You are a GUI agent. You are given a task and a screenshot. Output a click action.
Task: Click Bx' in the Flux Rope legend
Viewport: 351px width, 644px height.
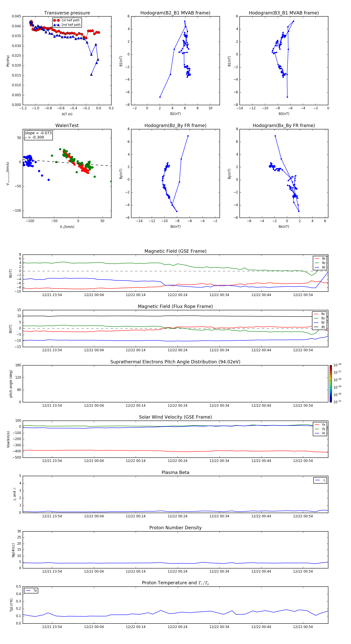[320, 314]
